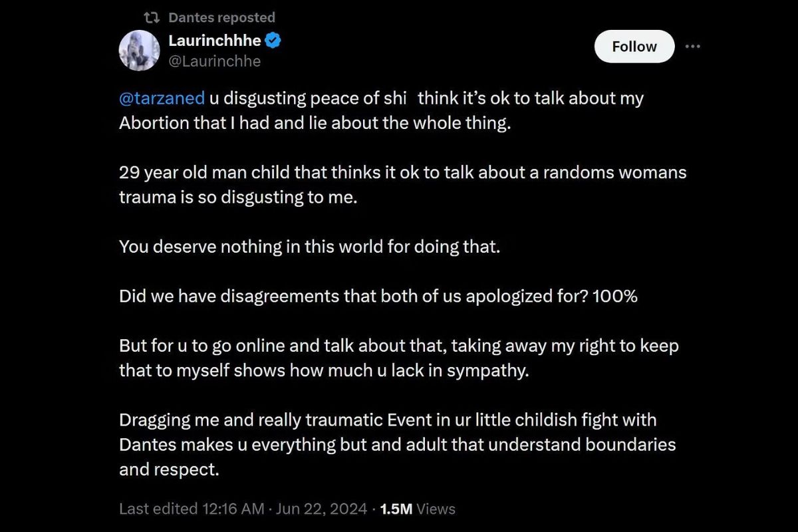The image size is (798, 532).
Task: Open the 1.5M Views analytics
Action: (x=418, y=509)
